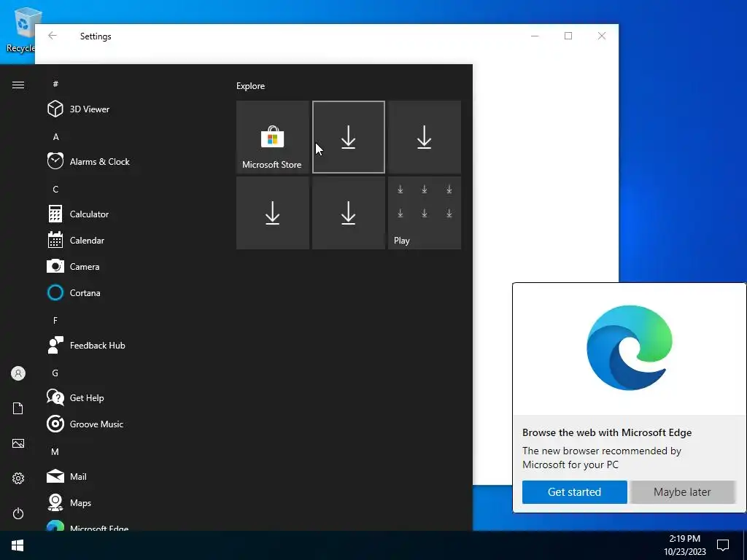Click the Microsoft Store tile
The width and height of the screenshot is (747, 560).
click(x=273, y=137)
